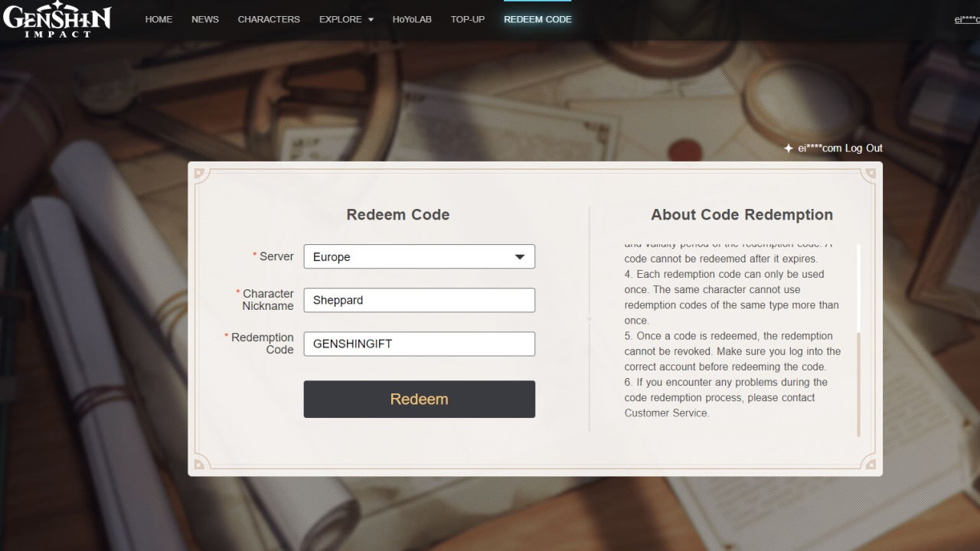Click Log Out next to the account name
The image size is (980, 551).
click(x=866, y=148)
